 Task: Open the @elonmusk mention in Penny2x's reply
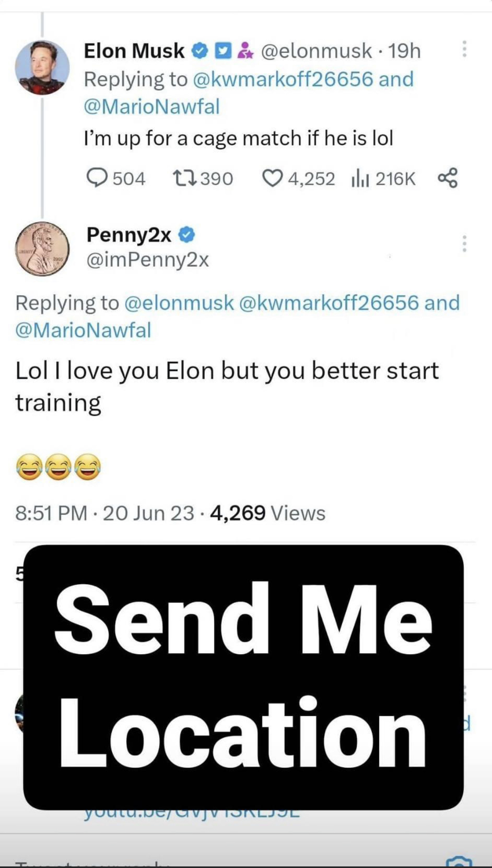(x=179, y=303)
